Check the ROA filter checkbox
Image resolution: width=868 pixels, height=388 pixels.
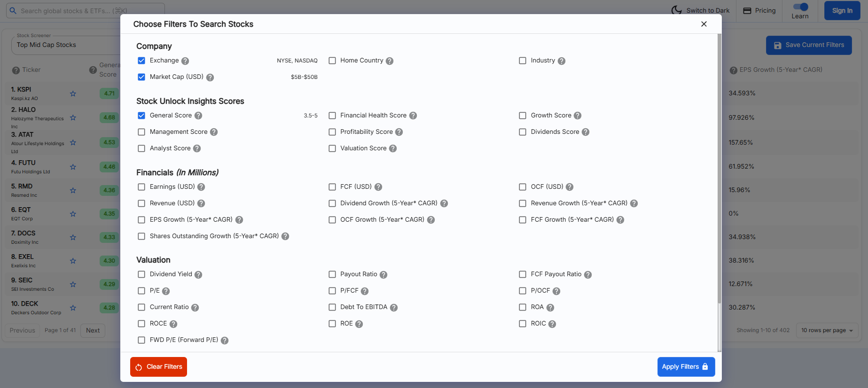(x=523, y=307)
